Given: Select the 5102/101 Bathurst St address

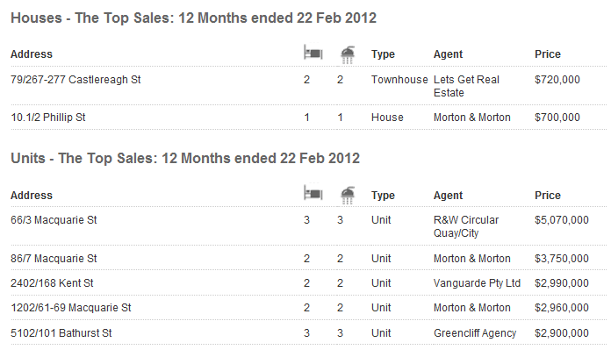Looking at the screenshot, I should [61, 333].
